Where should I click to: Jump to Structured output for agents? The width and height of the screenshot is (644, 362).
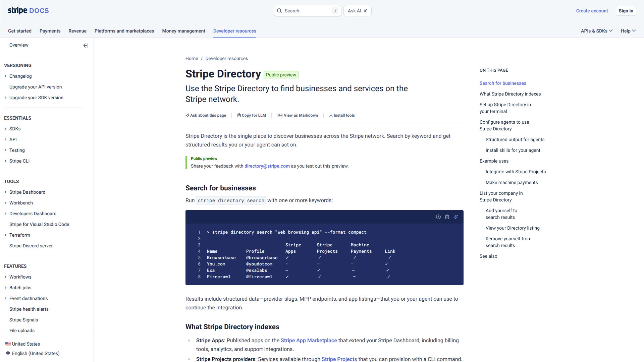(x=515, y=139)
